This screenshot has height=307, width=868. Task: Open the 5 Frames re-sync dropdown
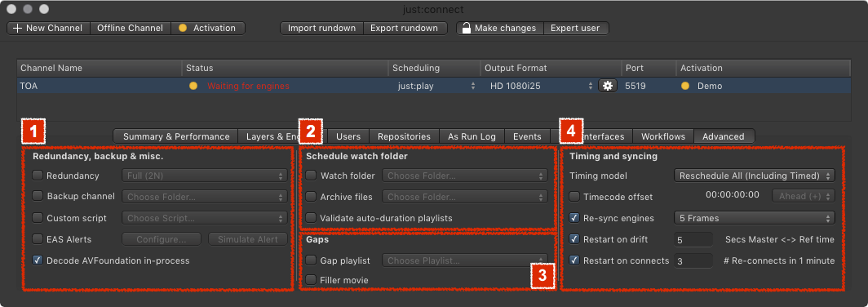point(754,218)
